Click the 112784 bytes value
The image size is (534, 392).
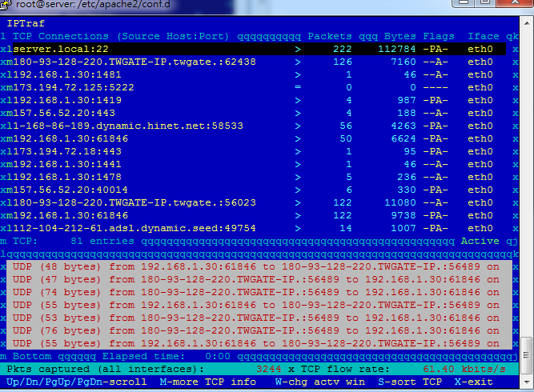pos(397,49)
